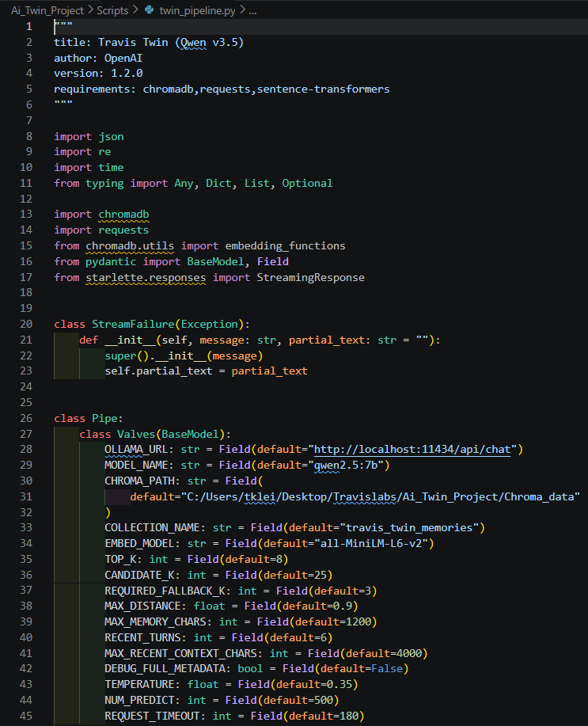The width and height of the screenshot is (588, 726).
Task: Click 'StreamFailure' class name
Action: point(133,324)
